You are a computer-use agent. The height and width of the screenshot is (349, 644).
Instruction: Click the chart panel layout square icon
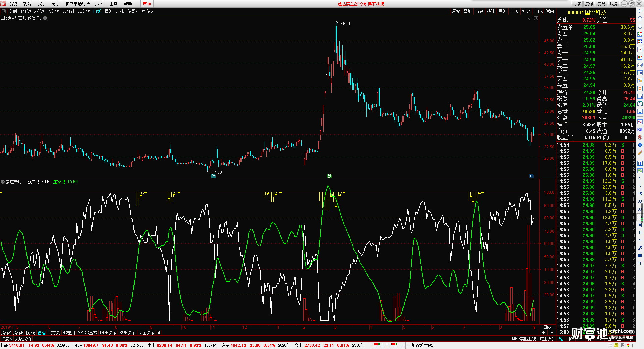(x=536, y=18)
